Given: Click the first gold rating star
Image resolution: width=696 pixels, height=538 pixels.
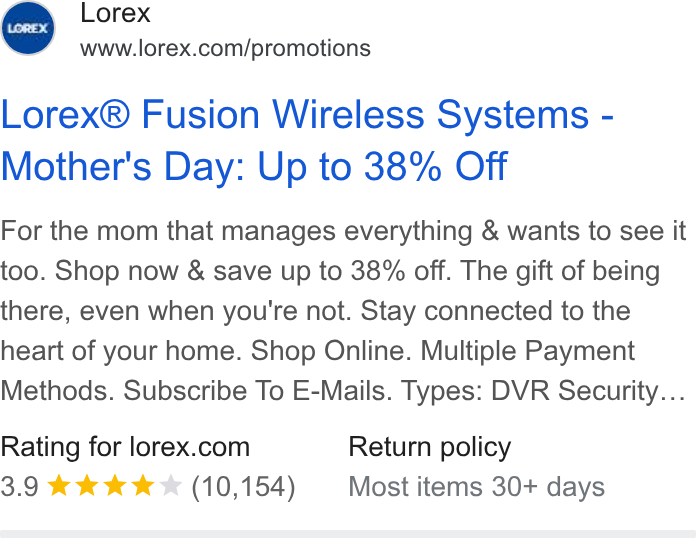Looking at the screenshot, I should 59,485.
